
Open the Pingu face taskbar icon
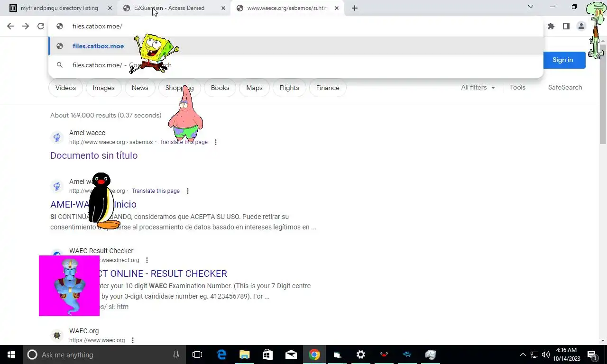(x=384, y=355)
